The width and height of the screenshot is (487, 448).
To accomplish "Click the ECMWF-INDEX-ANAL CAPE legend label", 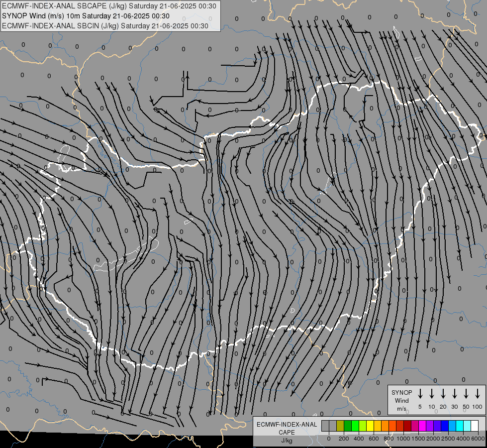I will (287, 433).
